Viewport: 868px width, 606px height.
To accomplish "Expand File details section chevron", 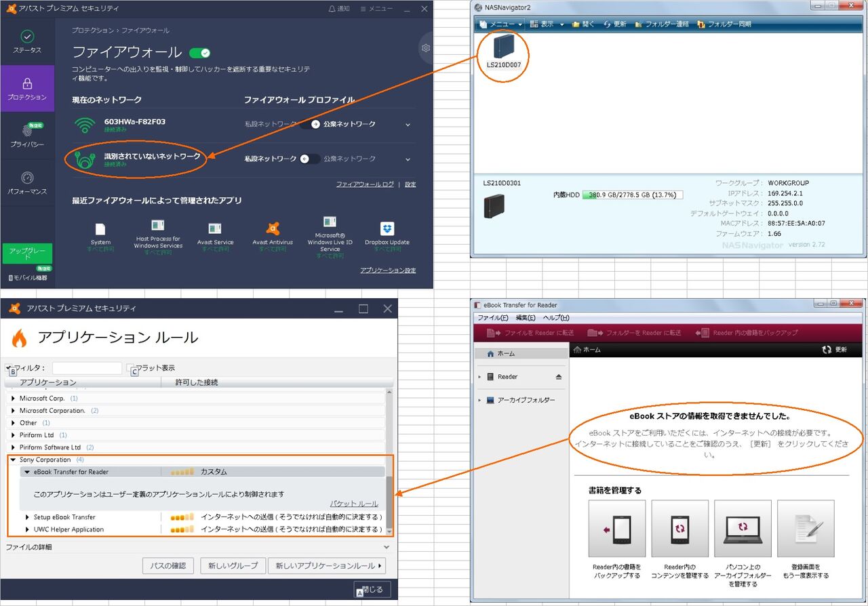I will click(x=387, y=547).
